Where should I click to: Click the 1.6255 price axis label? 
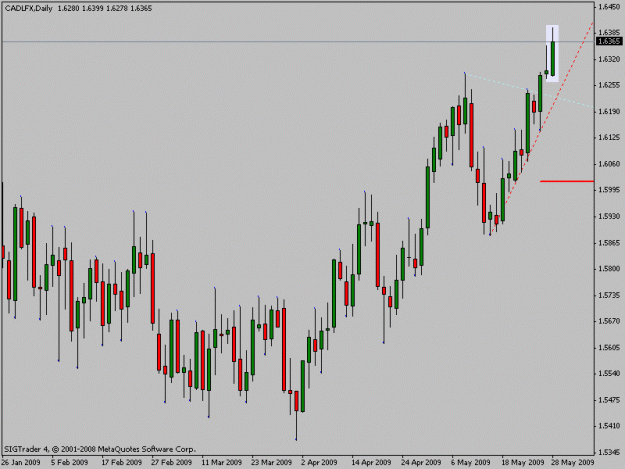(x=609, y=85)
